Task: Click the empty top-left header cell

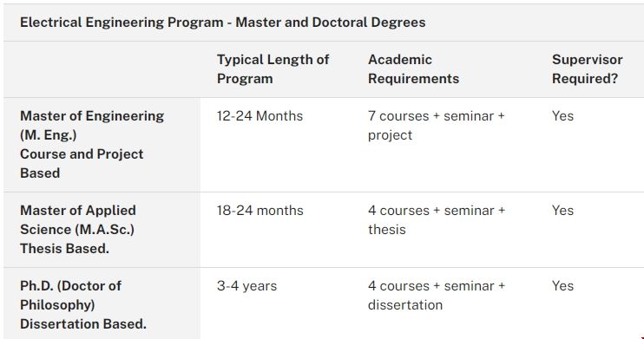Action: [102, 69]
